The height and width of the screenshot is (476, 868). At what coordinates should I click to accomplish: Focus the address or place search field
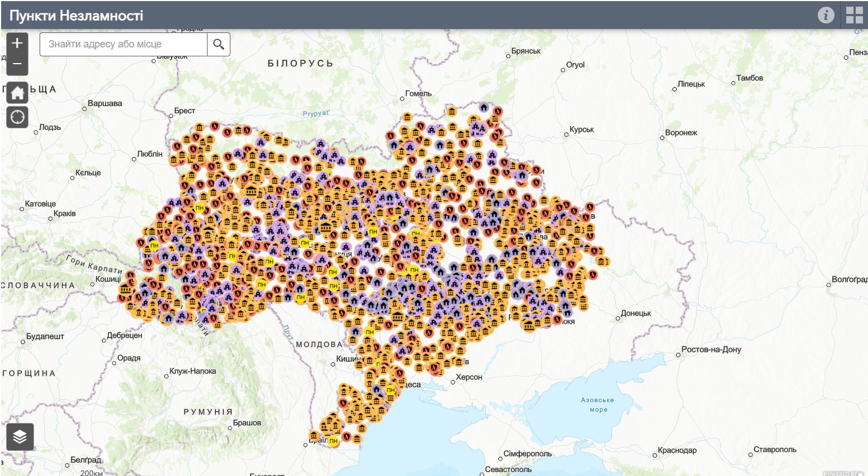[123, 44]
